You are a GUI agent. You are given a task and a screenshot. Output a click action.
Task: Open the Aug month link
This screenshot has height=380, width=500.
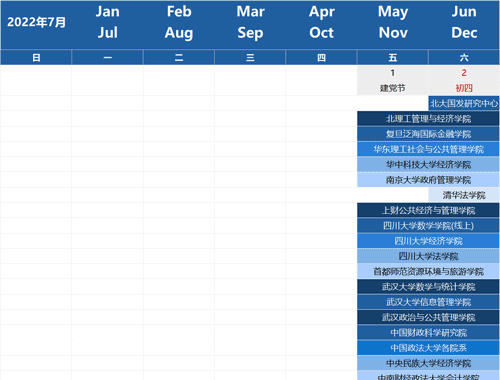(179, 33)
